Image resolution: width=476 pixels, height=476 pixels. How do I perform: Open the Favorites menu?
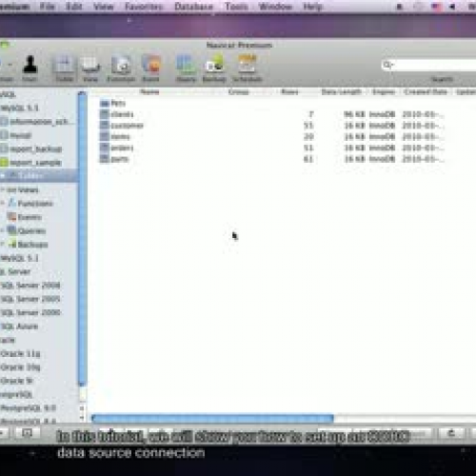[144, 7]
